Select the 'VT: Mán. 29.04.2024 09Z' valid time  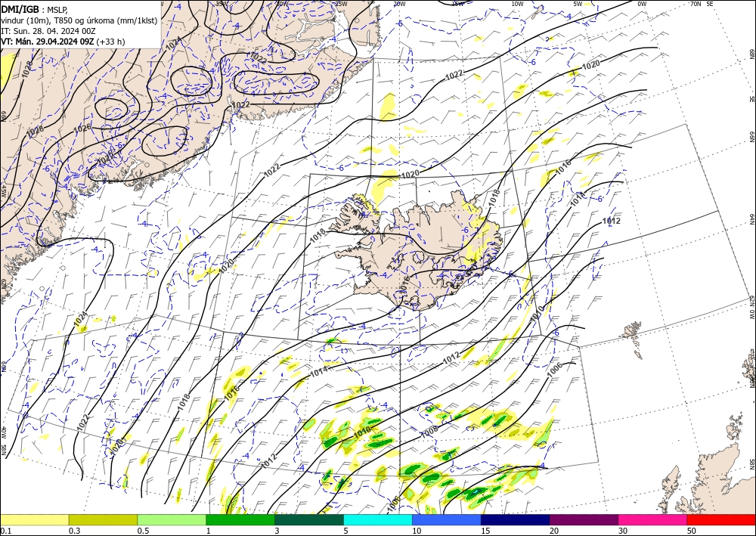pos(48,42)
